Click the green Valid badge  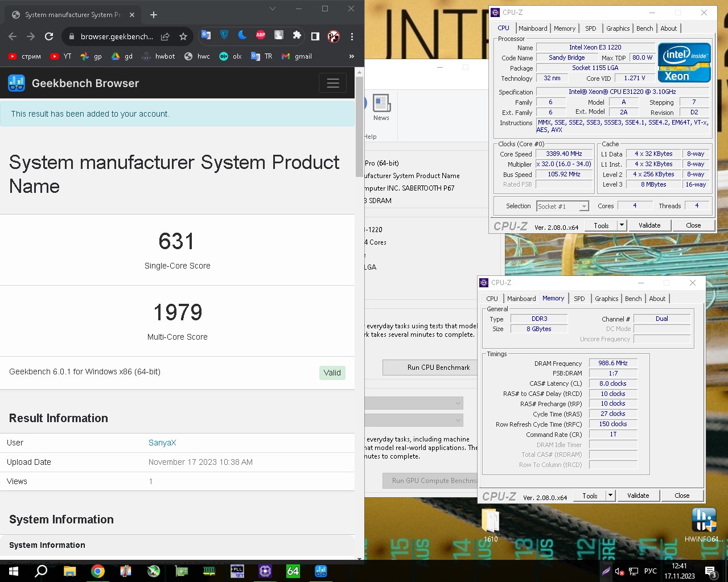[x=332, y=373]
